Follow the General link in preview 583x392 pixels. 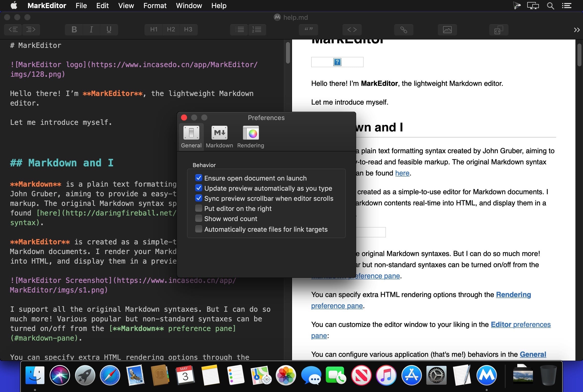point(533,354)
